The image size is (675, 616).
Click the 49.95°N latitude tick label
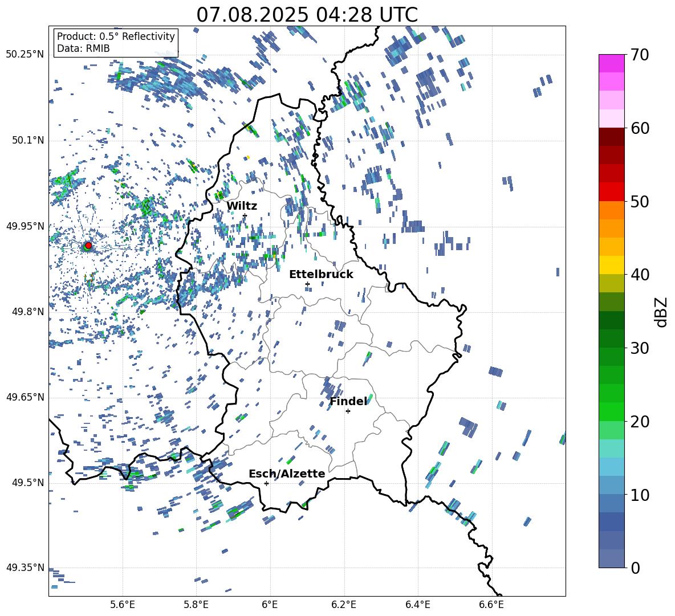coord(25,226)
